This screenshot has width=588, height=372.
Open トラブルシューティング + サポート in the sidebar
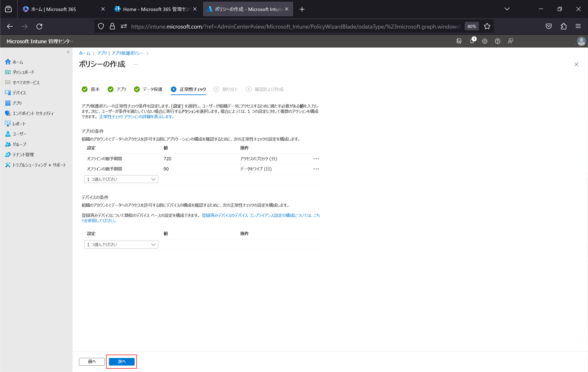[x=39, y=165]
